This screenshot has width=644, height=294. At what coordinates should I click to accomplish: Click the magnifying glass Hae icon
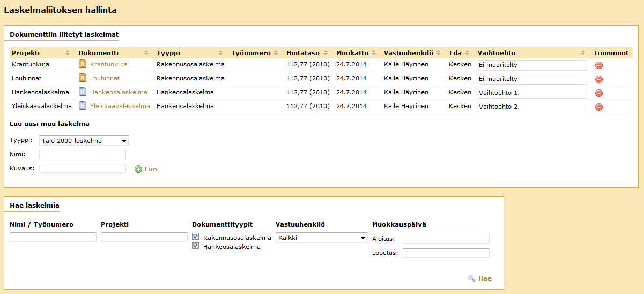472,278
